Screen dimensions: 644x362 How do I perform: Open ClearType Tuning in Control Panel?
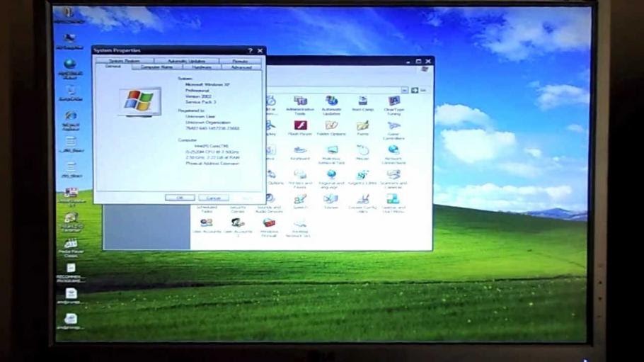click(x=394, y=105)
